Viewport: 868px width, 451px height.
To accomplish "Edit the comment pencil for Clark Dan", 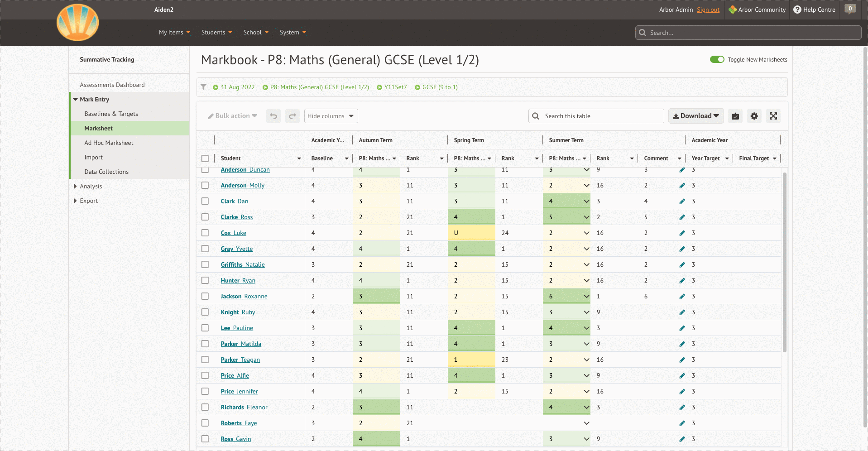I will [x=682, y=201].
